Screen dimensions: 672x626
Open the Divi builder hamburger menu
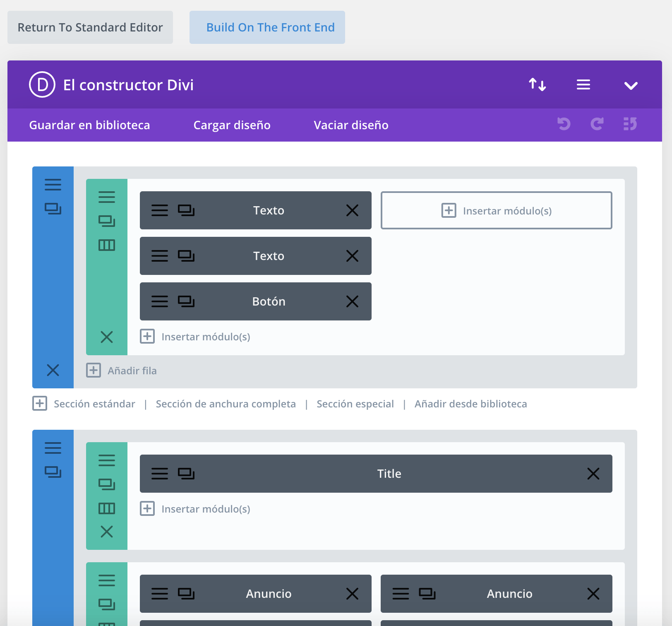(x=583, y=84)
